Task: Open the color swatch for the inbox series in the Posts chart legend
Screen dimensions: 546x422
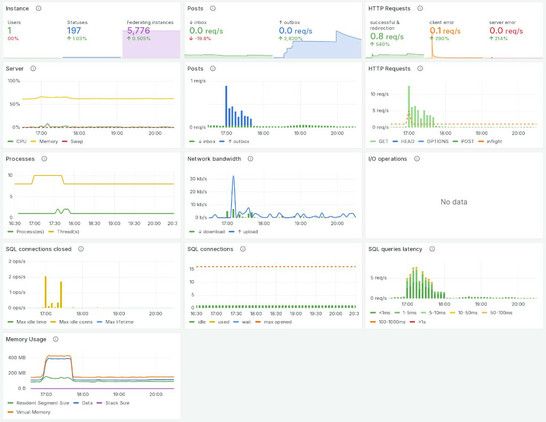Action: 192,141
